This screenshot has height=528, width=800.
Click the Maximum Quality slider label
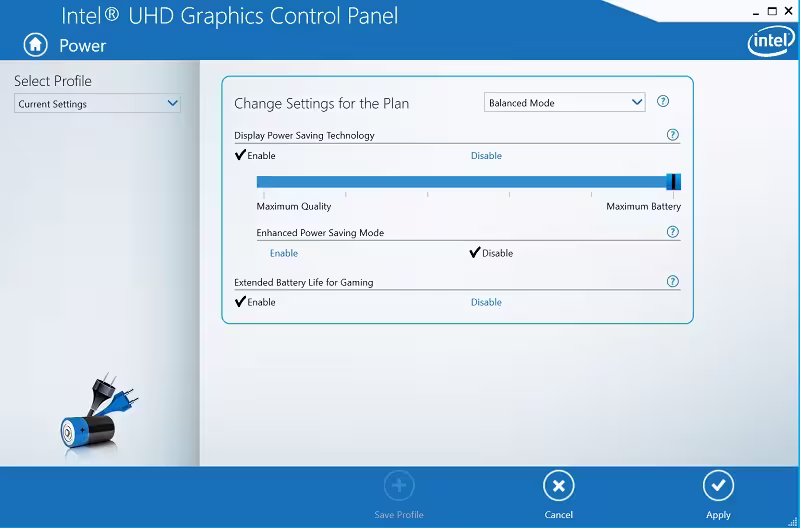click(294, 206)
